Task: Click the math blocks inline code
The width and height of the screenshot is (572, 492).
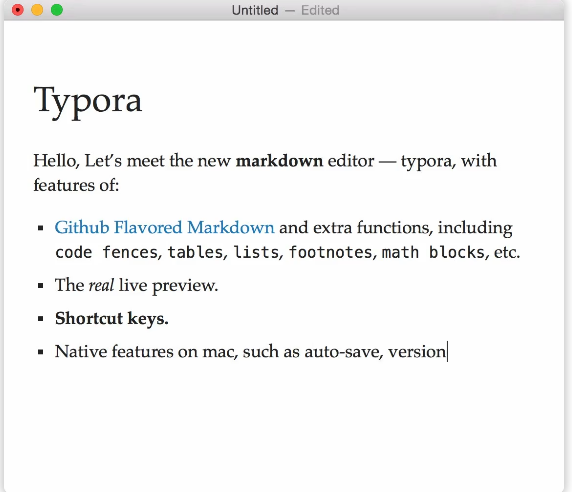Action: click(433, 252)
